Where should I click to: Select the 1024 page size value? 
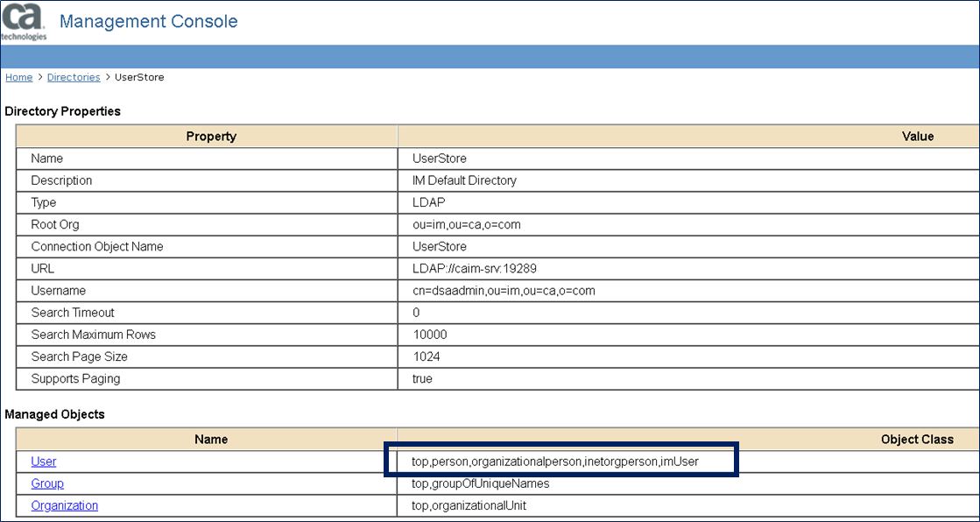coord(427,356)
